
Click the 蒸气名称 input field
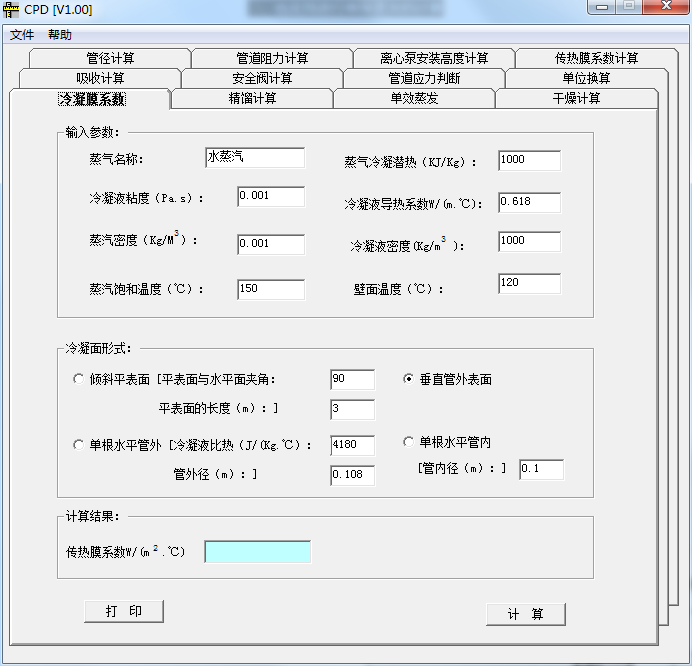coord(254,158)
